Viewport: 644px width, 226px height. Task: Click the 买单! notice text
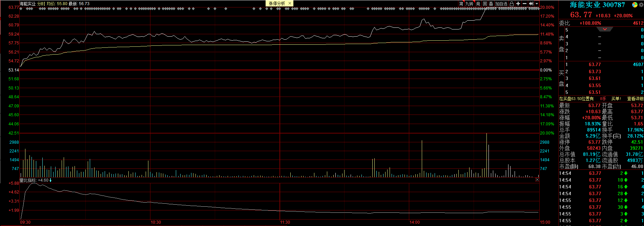616,99
